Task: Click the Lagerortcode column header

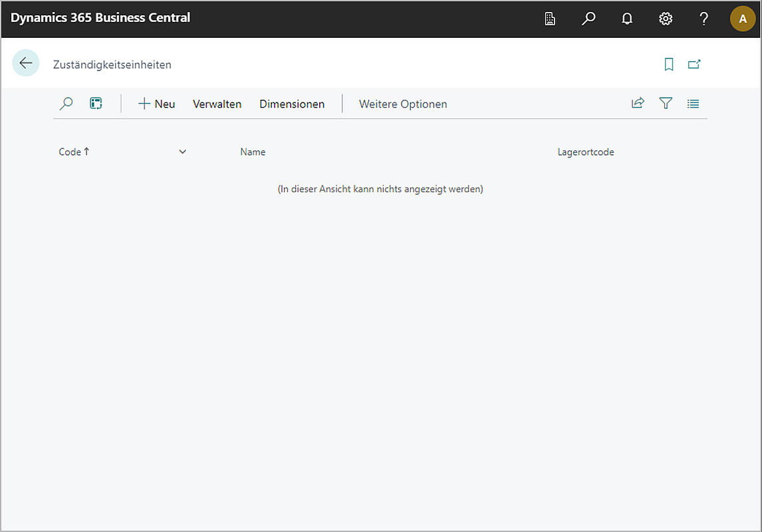Action: pyautogui.click(x=586, y=152)
